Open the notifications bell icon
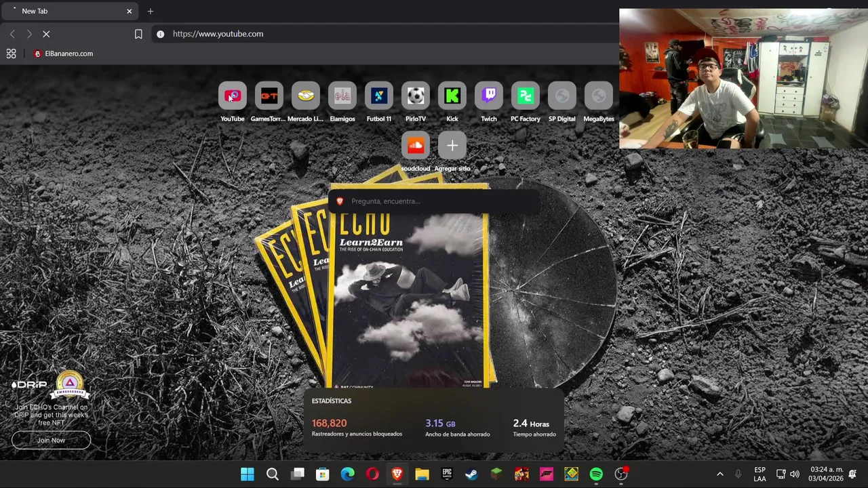 click(853, 474)
